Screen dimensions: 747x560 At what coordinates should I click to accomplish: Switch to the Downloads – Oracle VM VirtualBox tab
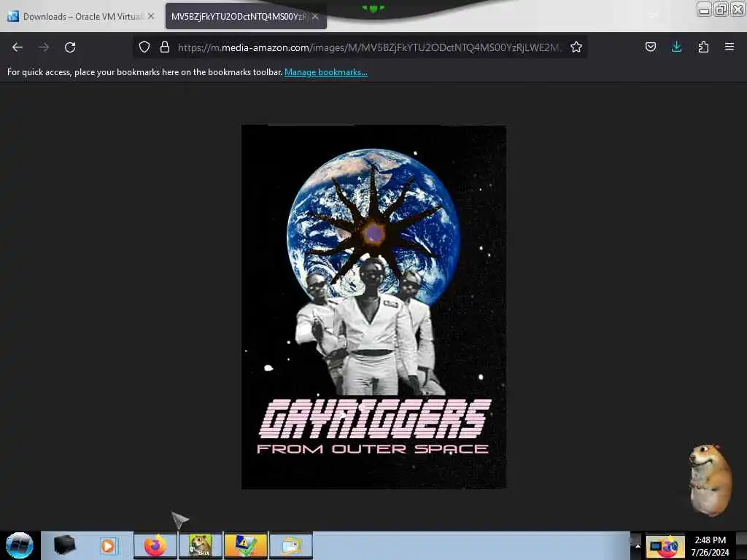[81, 17]
